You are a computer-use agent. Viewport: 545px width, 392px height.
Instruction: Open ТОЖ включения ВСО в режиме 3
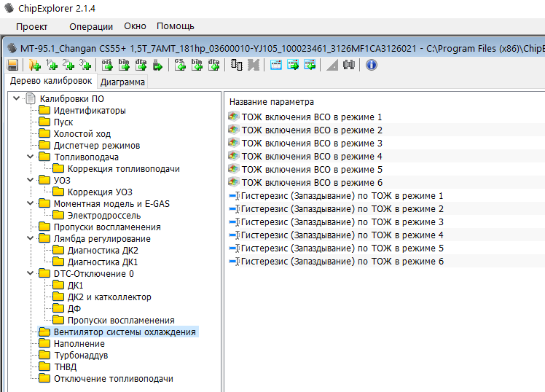pyautogui.click(x=311, y=144)
